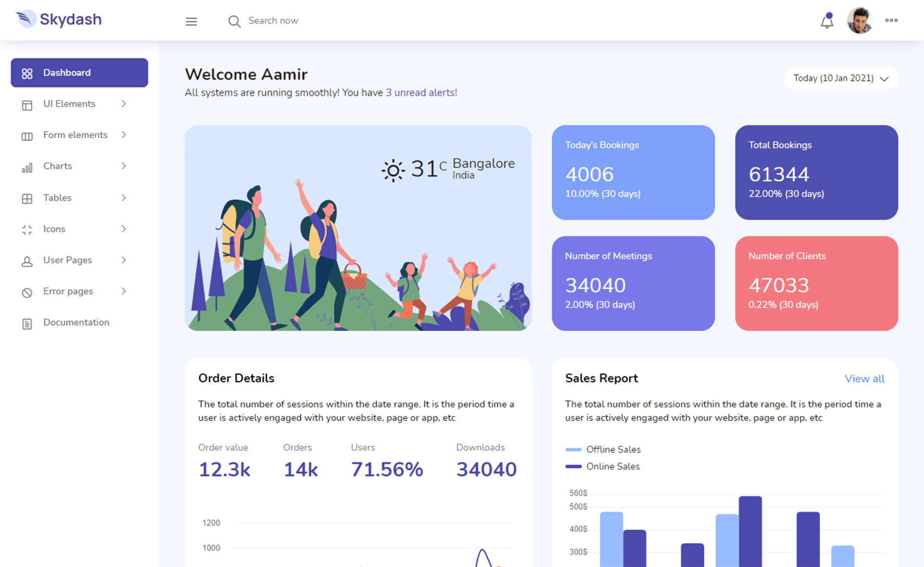This screenshot has width=924, height=567.
Task: Click the Charts bar-graph sidebar icon
Action: (27, 167)
